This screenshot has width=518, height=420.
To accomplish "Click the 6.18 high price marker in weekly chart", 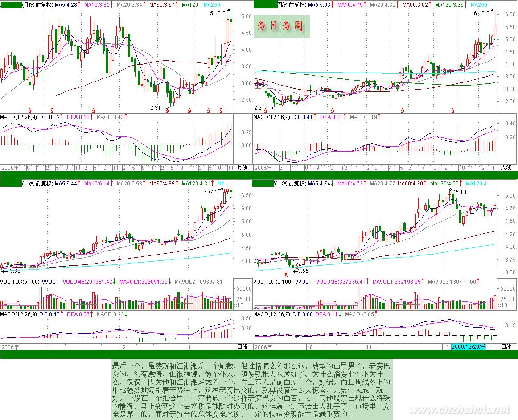I will [479, 13].
